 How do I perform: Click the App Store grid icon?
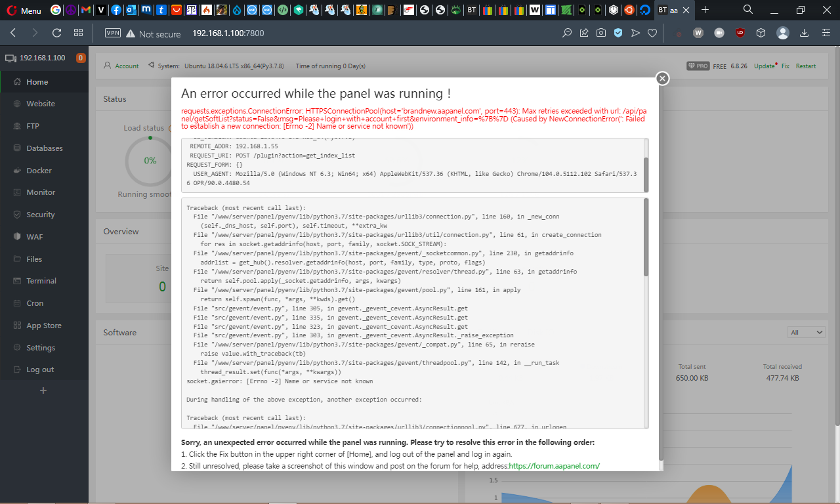(17, 325)
